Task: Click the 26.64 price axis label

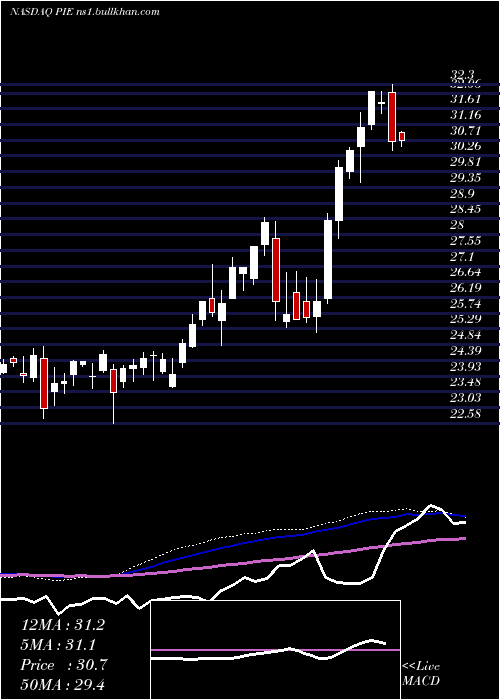Action: [465, 272]
